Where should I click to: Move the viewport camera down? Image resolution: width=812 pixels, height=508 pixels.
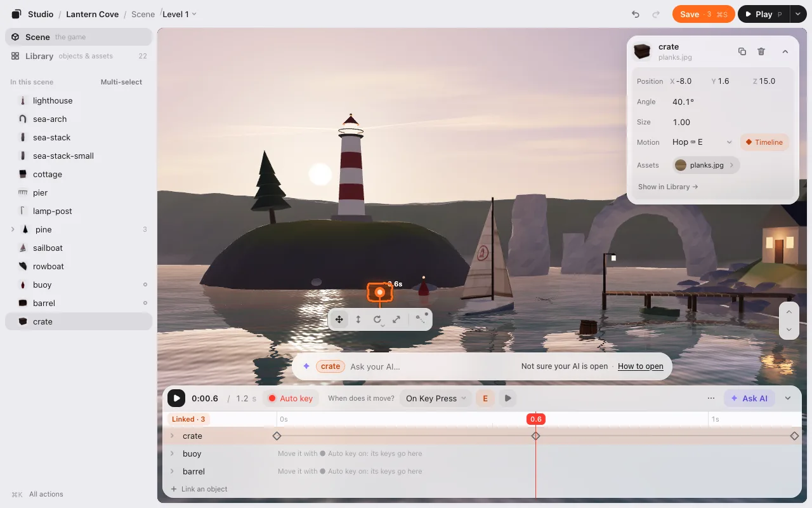789,329
